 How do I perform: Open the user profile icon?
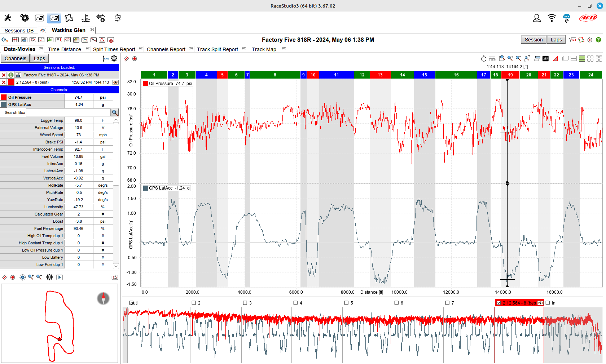pyautogui.click(x=537, y=18)
